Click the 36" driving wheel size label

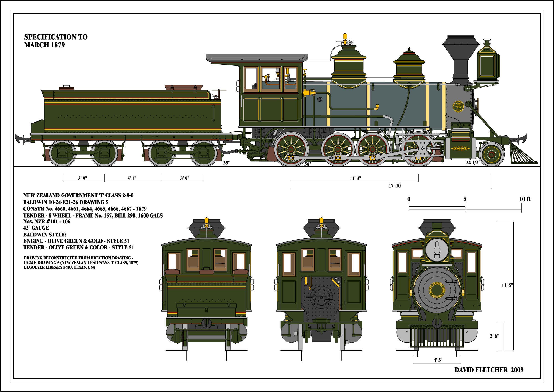(x=307, y=164)
